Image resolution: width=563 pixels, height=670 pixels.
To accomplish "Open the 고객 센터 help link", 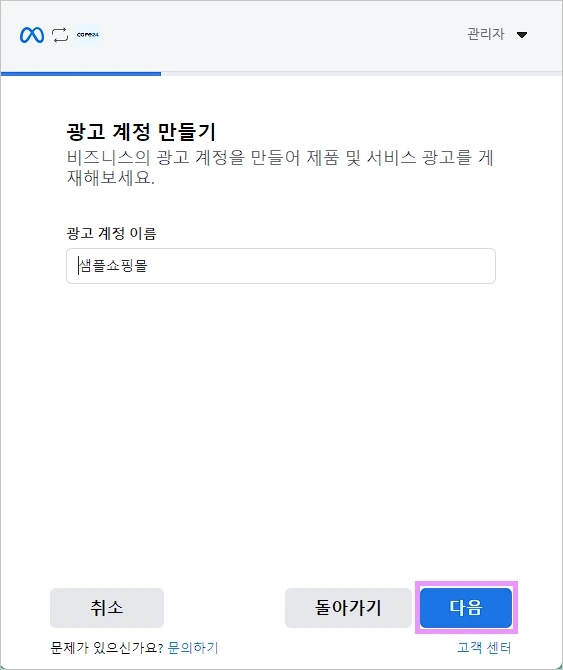I will 484,648.
